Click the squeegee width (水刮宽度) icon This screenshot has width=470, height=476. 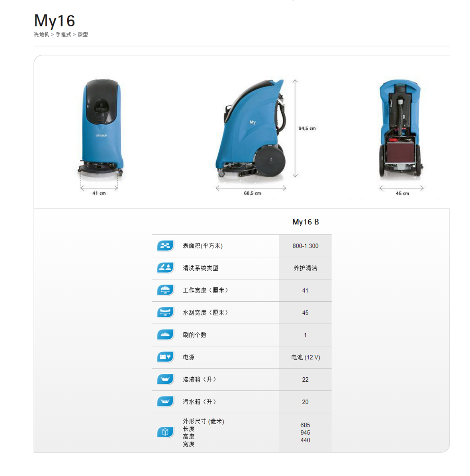click(x=166, y=312)
